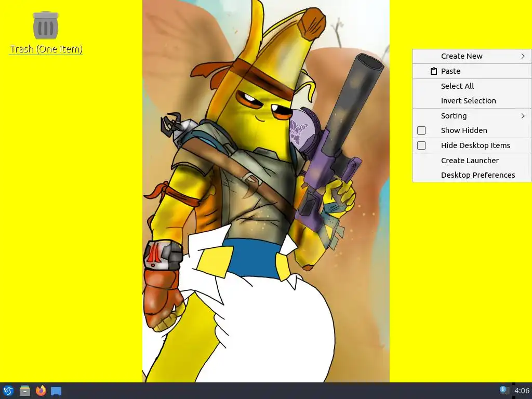Launch the file manager from taskbar
Image resolution: width=532 pixels, height=399 pixels.
[x=25, y=391]
